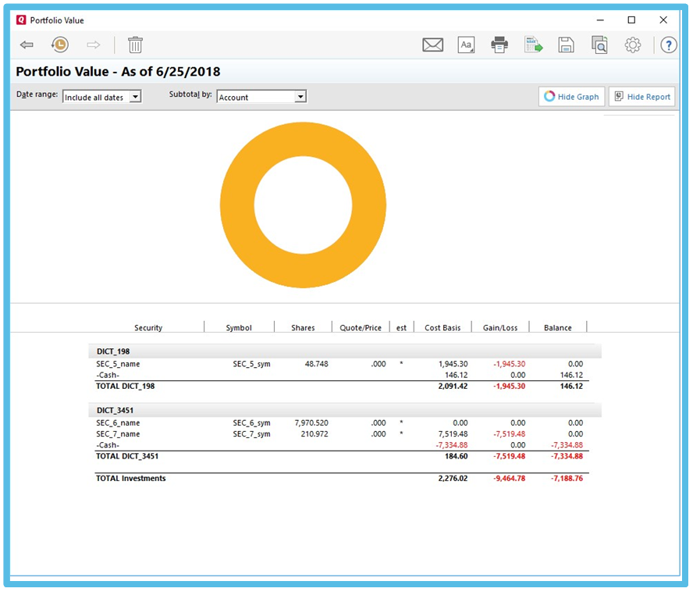Select the SEC_5_name security row
Screen dimensions: 700x599
pos(118,364)
